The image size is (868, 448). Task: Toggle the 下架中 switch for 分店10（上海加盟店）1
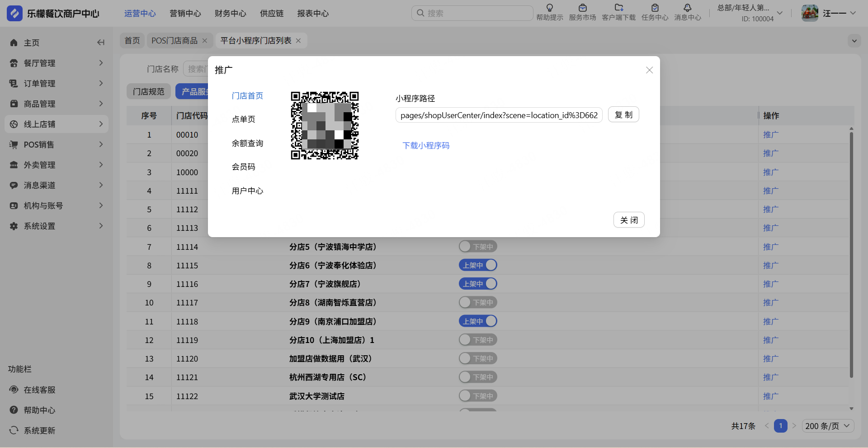[478, 340]
